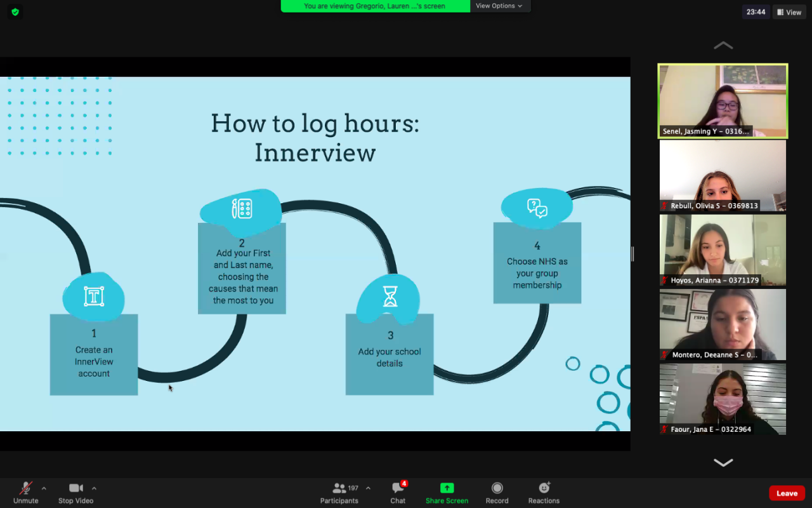Open the Chat panel
The image size is (812, 508).
click(398, 492)
